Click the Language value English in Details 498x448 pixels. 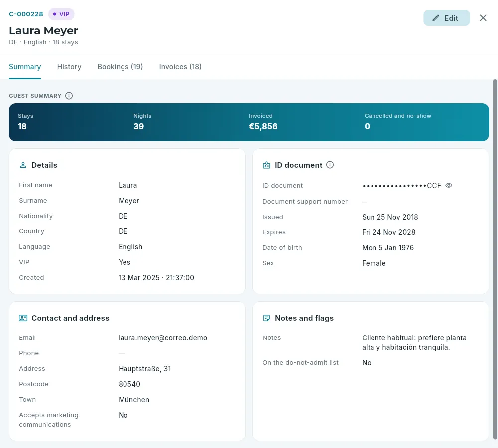coord(130,247)
